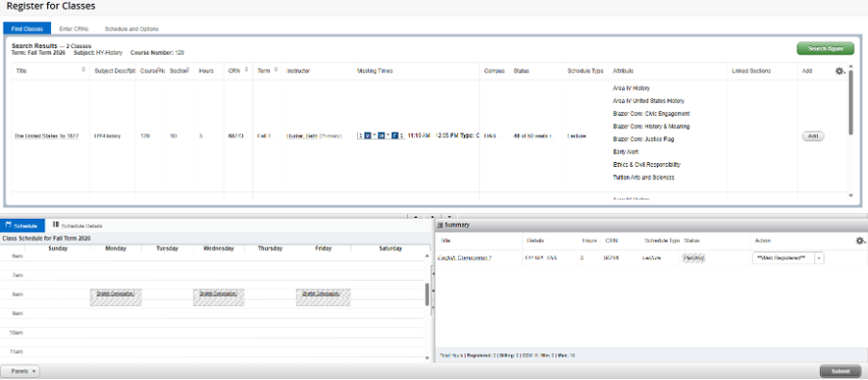Click Early Alert attribute text
868x380 pixels.
pyautogui.click(x=627, y=151)
